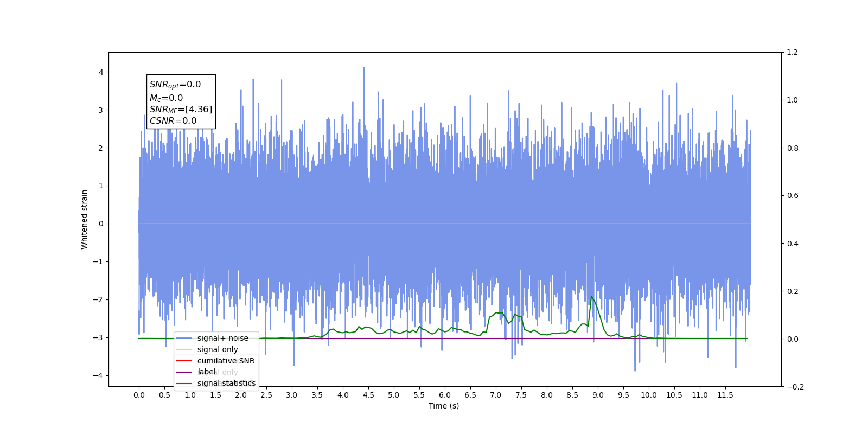The width and height of the screenshot is (868, 434).
Task: Click the right y-axis tick label 0.8
Action: click(x=793, y=148)
